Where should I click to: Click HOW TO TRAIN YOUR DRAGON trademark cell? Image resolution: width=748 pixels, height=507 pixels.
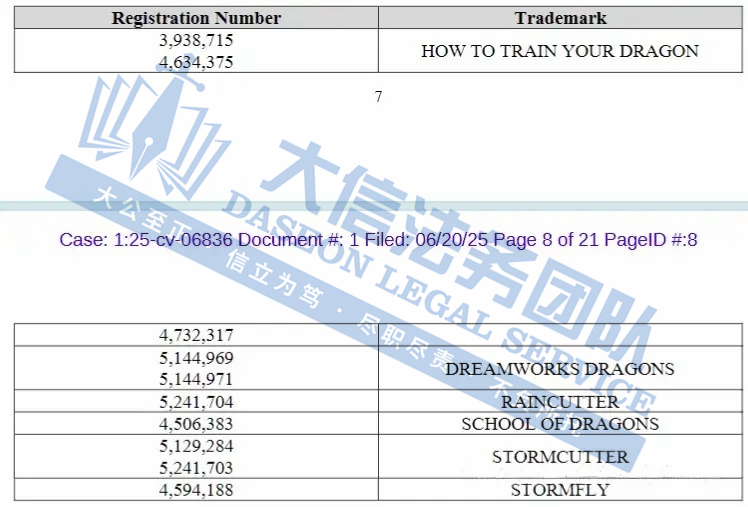coord(560,51)
